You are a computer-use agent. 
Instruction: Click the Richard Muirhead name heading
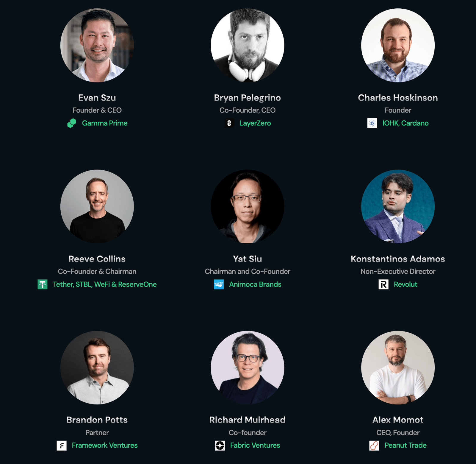click(248, 420)
